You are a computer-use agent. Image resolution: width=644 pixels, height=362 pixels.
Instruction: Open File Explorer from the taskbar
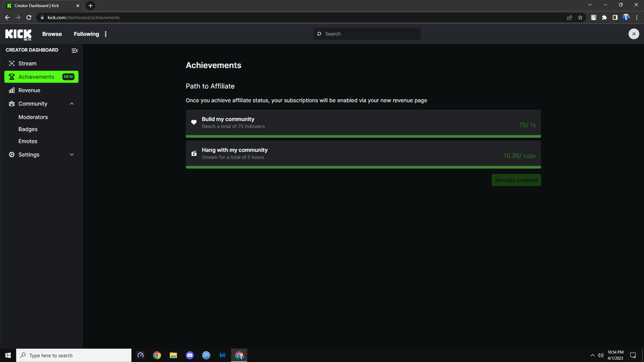pyautogui.click(x=173, y=355)
